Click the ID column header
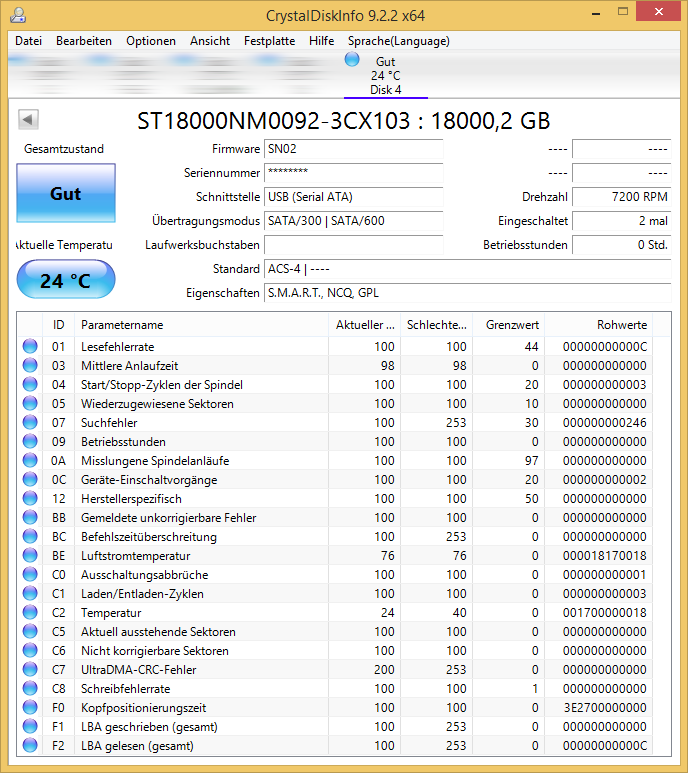Viewport: 688px width, 773px height. pyautogui.click(x=58, y=325)
